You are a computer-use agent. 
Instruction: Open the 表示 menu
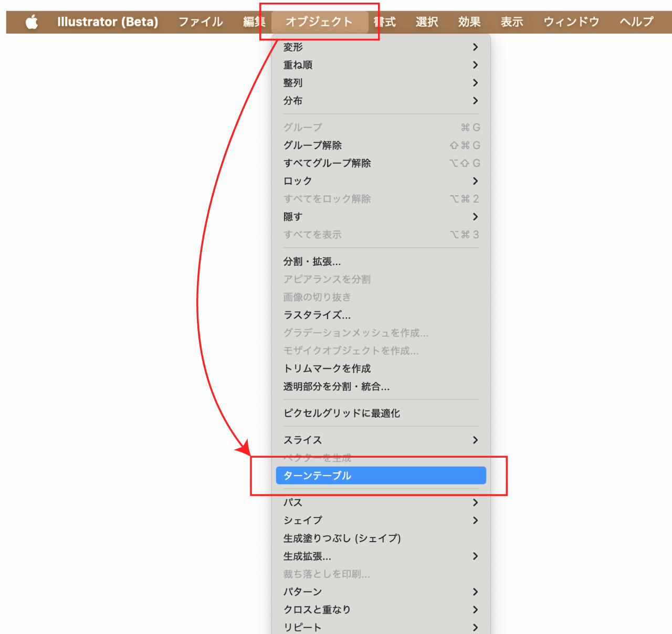512,22
